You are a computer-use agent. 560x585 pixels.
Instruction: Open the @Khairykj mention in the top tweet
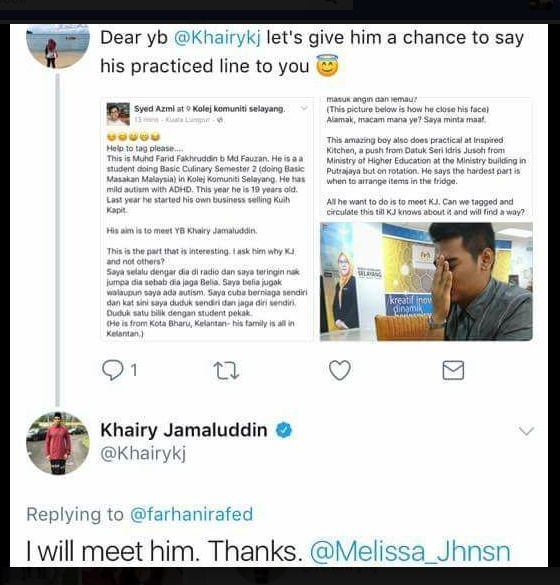click(218, 38)
